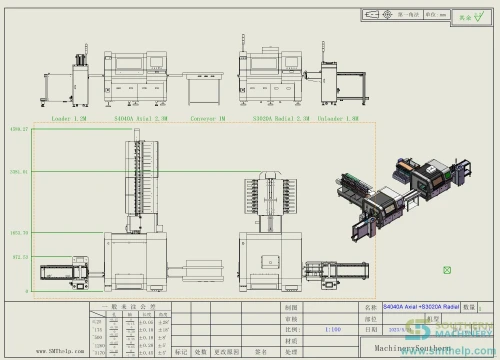The width and height of the screenshot is (500, 360).
Task: Select the 'S3020A Radial 2.3M' label
Action: pyautogui.click(x=281, y=118)
